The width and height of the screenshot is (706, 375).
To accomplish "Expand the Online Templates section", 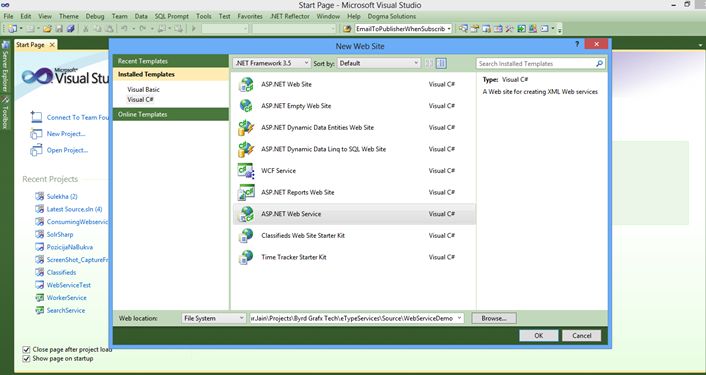I will click(x=171, y=114).
